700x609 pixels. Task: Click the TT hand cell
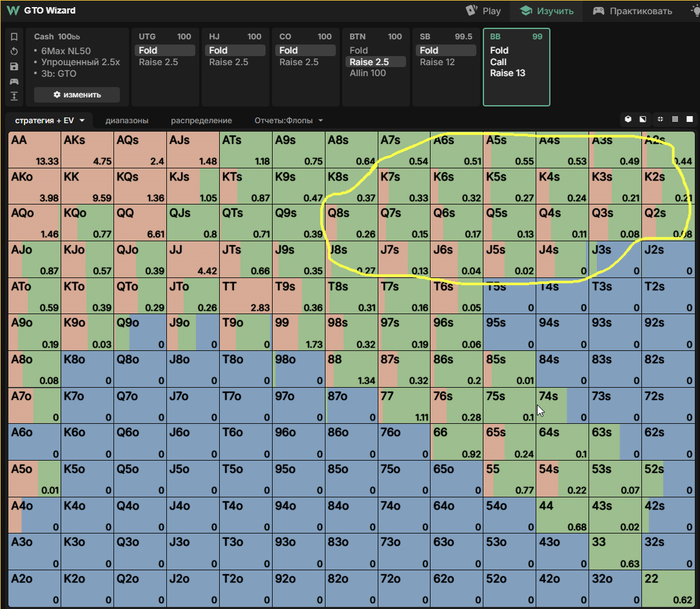point(246,296)
